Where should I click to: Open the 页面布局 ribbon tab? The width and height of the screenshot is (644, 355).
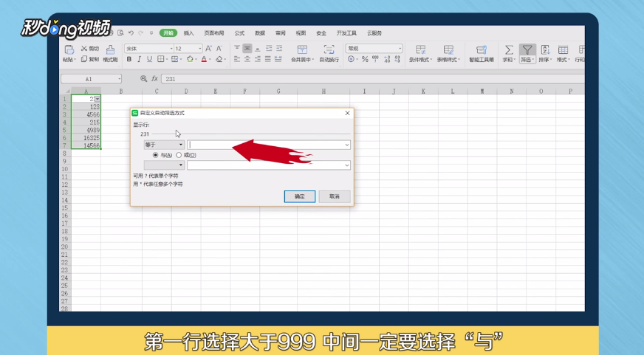click(214, 32)
